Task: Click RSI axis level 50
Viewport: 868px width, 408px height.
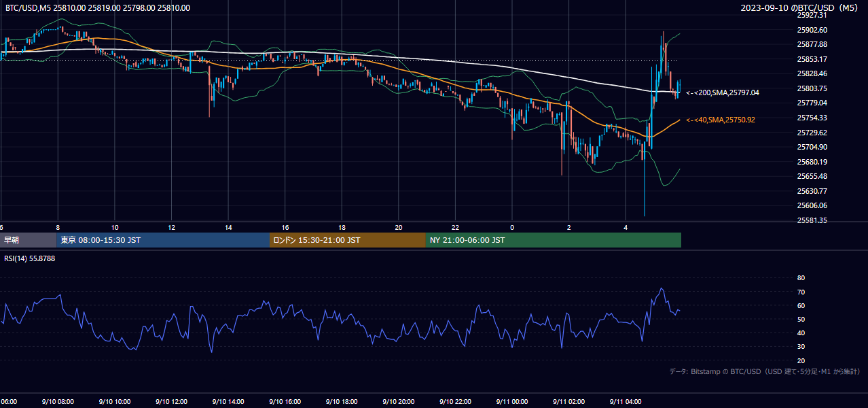Action: point(801,319)
